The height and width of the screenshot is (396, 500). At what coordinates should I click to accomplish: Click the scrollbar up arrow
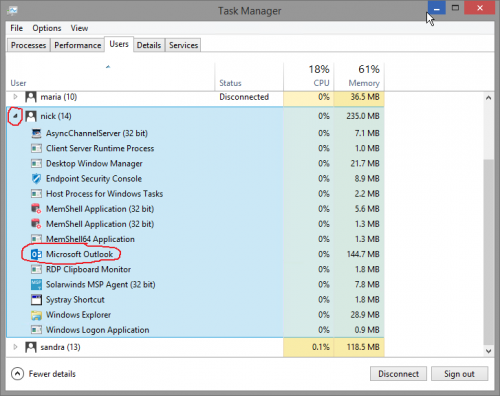(489, 98)
